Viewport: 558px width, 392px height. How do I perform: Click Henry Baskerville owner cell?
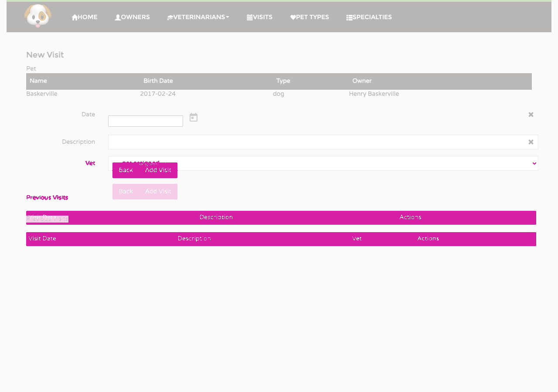374,94
